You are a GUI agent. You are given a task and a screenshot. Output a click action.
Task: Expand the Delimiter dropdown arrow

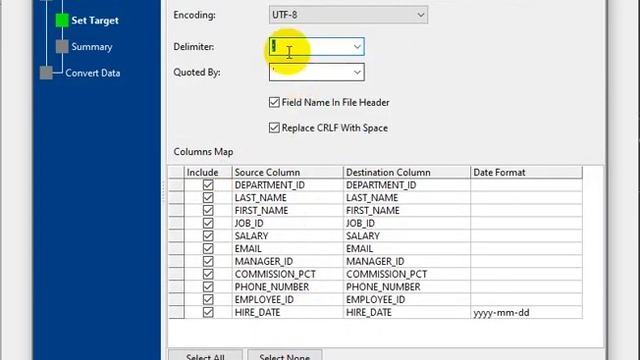coord(357,47)
